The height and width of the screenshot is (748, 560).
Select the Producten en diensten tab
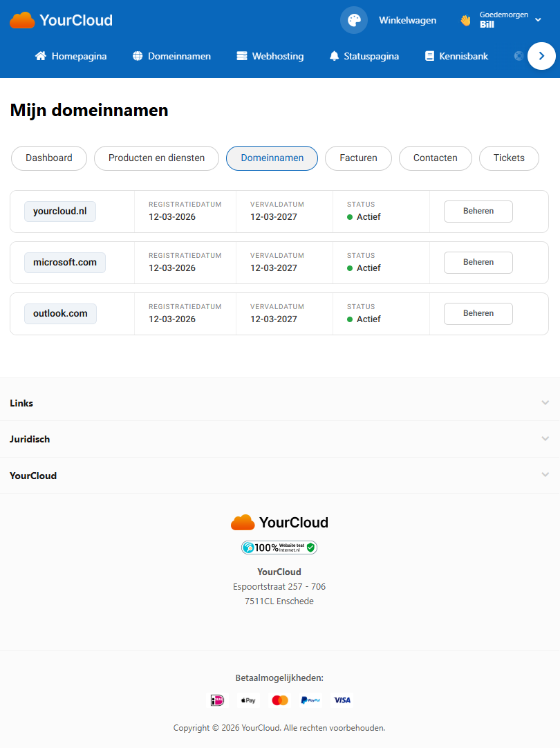(156, 158)
